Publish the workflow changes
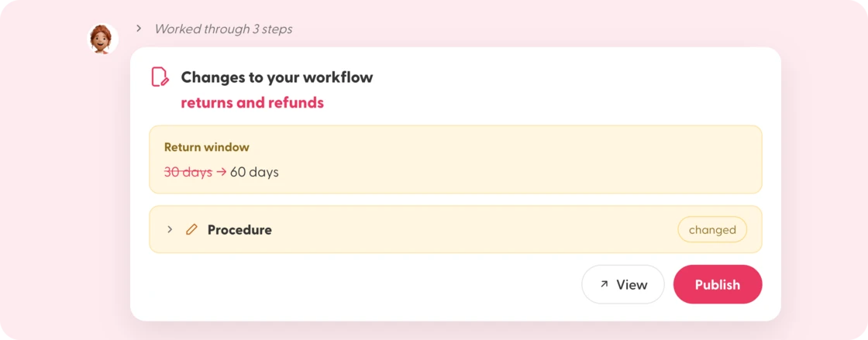This screenshot has height=340, width=868. [718, 284]
